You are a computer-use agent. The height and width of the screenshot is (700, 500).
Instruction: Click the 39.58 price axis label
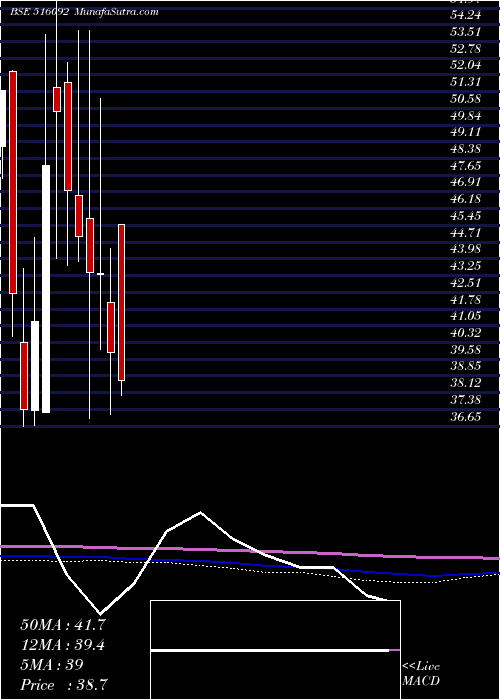(x=466, y=350)
